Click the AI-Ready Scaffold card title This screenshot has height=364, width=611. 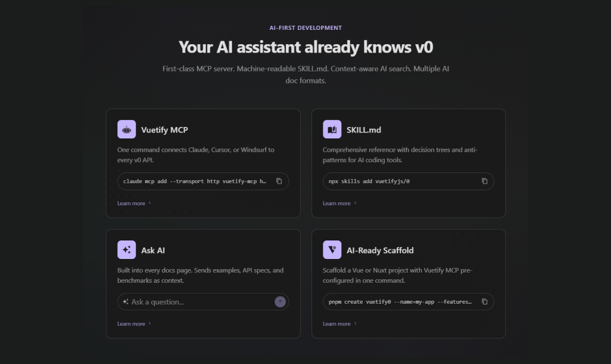[380, 250]
